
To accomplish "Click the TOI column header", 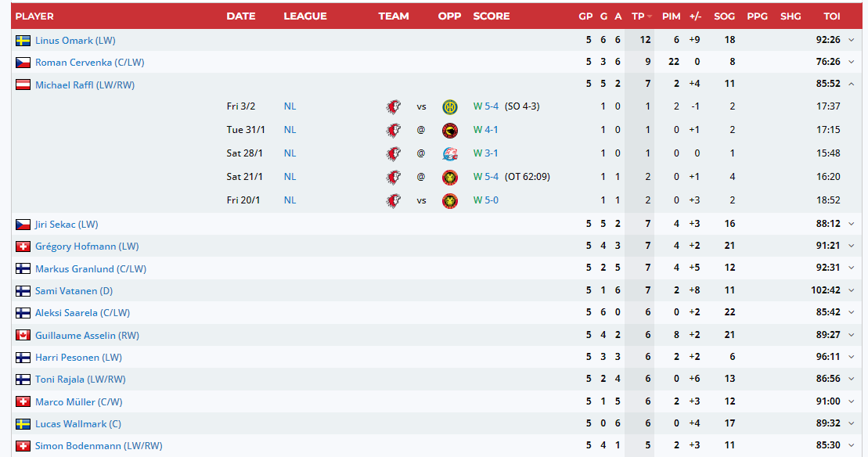I will coord(831,16).
